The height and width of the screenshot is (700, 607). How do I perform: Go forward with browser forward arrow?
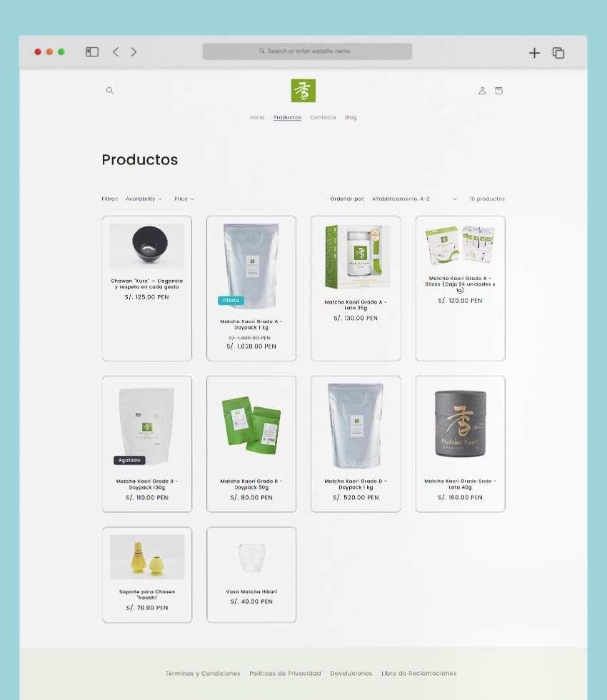click(134, 52)
